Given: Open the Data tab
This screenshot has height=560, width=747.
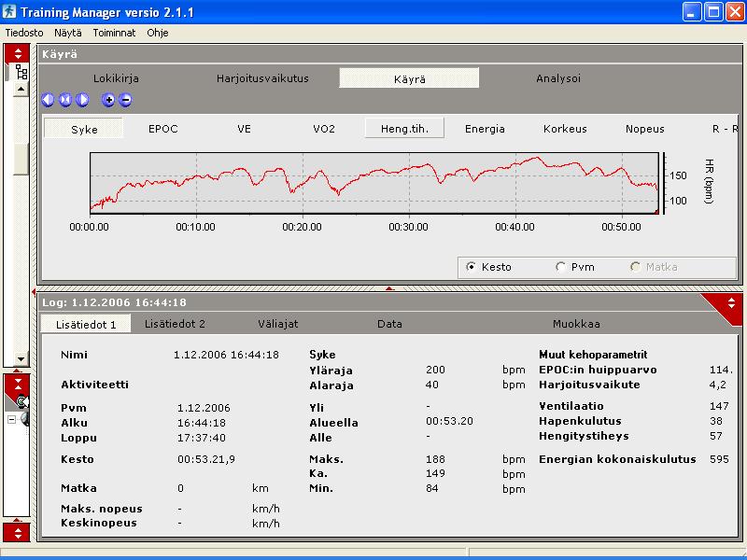Looking at the screenshot, I should (x=389, y=324).
